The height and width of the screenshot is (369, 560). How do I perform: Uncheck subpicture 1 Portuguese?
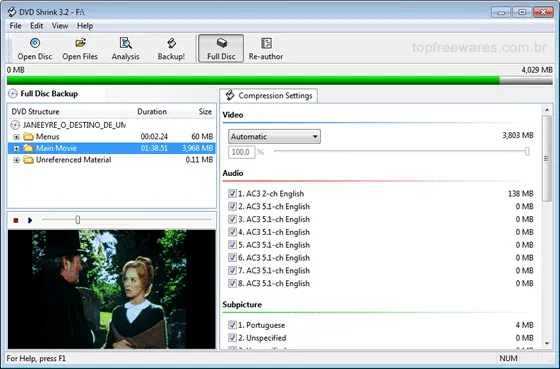click(232, 325)
